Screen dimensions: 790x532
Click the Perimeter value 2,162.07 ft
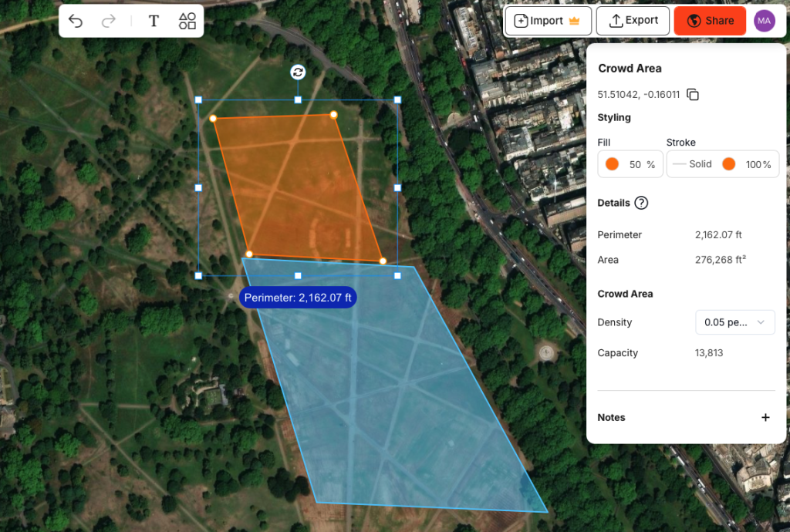pyautogui.click(x=718, y=234)
